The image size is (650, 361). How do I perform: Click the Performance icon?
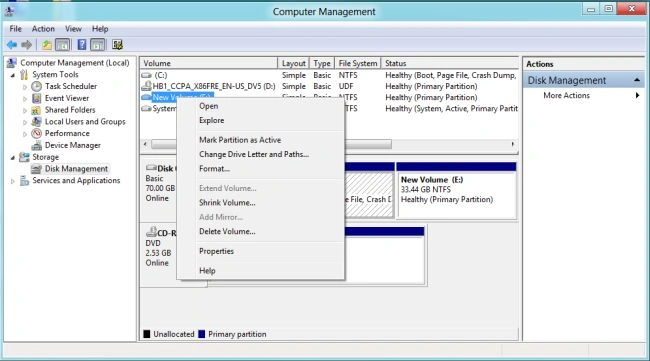point(37,133)
